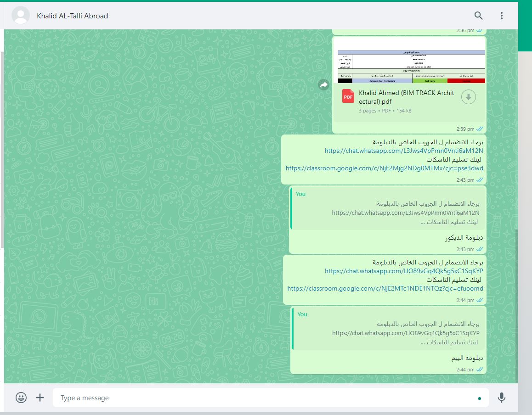Open Khalid AL-Talli Abroad profile picture
The image size is (532, 415).
[x=21, y=15]
